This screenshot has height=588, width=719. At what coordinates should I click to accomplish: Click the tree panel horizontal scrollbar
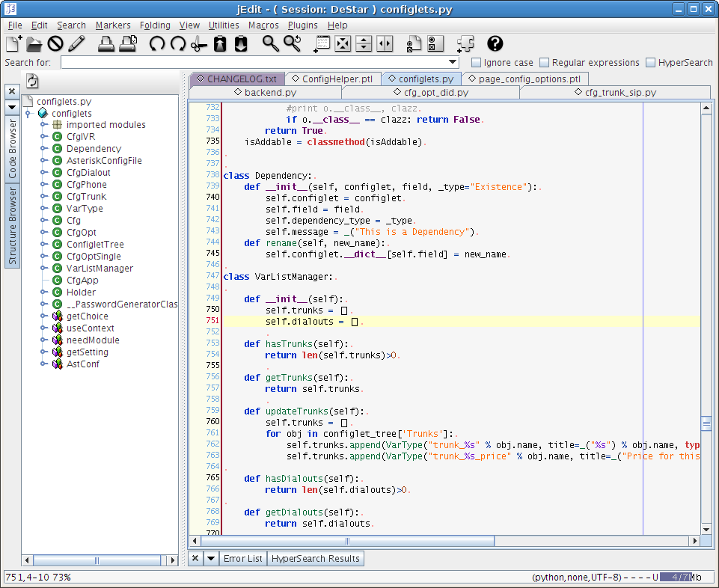tap(97, 560)
